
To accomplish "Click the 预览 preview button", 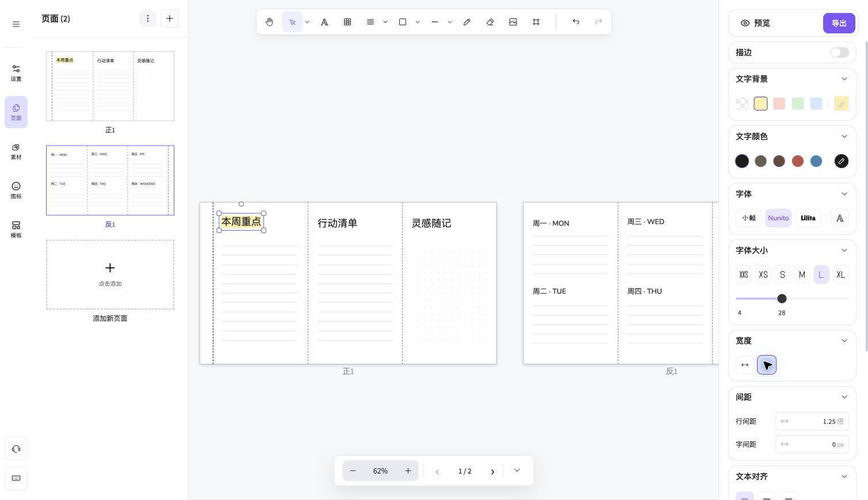I will click(755, 23).
